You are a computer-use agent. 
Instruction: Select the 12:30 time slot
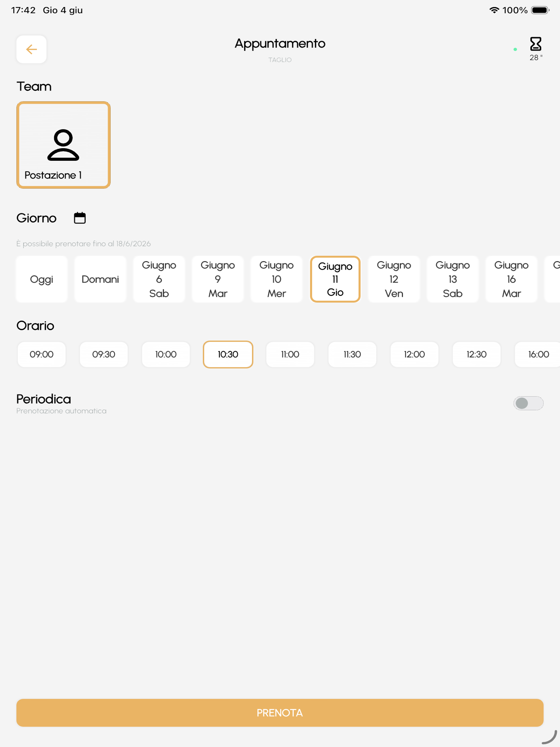(477, 354)
